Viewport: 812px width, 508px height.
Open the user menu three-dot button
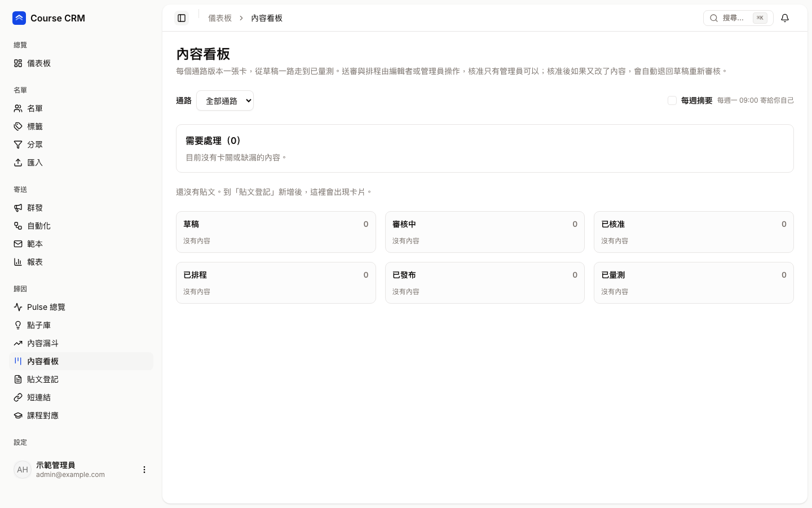click(x=144, y=470)
